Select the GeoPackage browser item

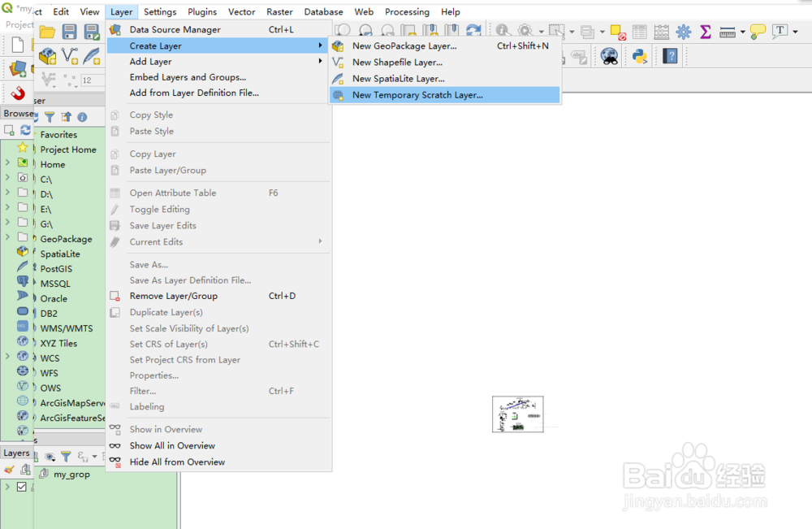point(66,240)
